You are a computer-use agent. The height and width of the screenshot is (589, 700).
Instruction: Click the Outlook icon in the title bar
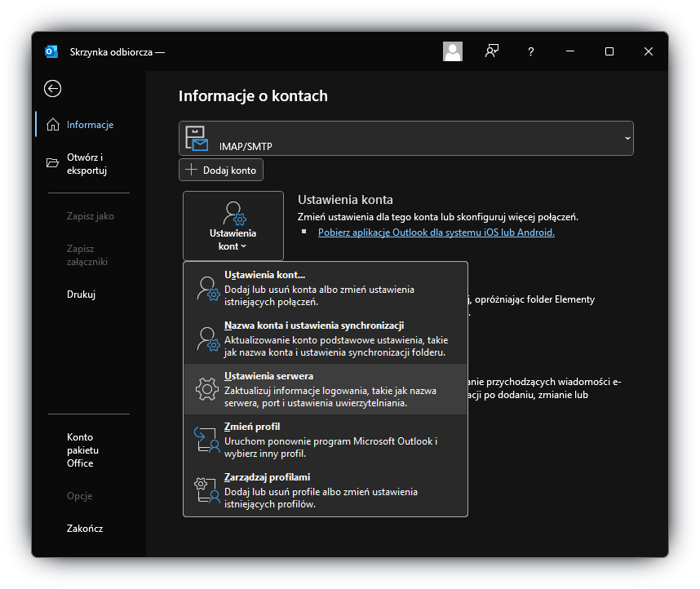[x=51, y=51]
